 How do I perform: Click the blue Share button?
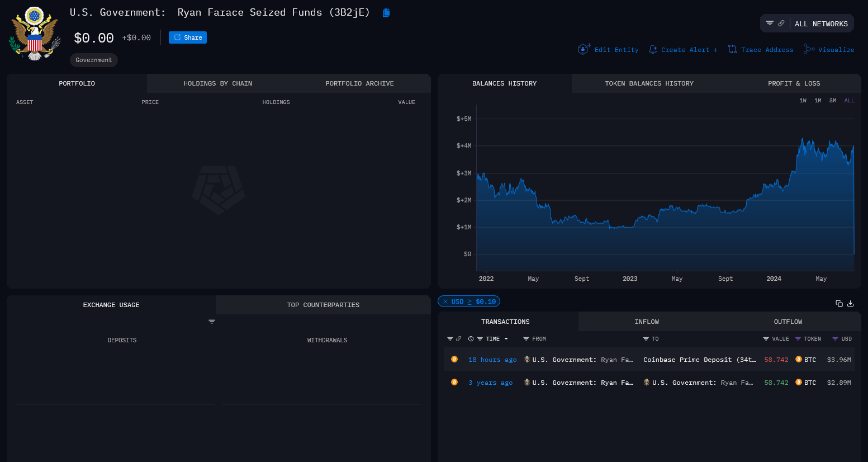[188, 37]
